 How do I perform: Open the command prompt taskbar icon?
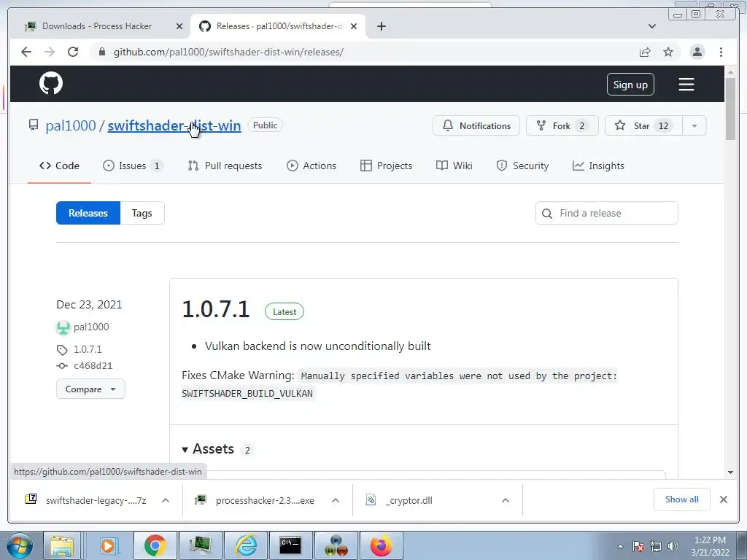tap(291, 545)
